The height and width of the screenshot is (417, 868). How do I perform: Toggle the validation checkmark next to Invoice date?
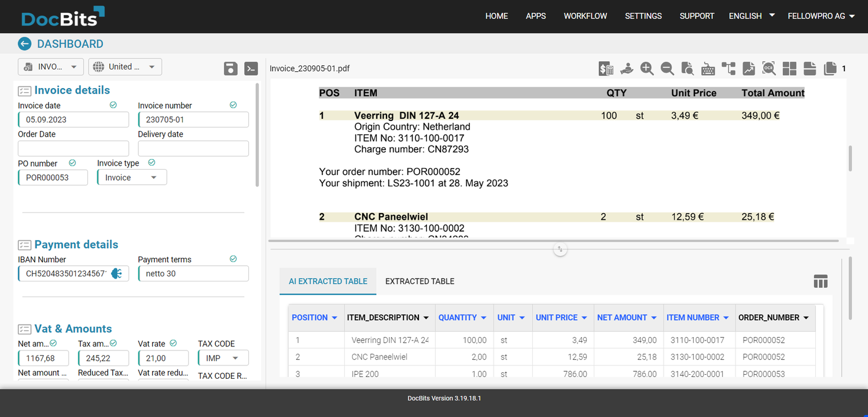pyautogui.click(x=113, y=105)
